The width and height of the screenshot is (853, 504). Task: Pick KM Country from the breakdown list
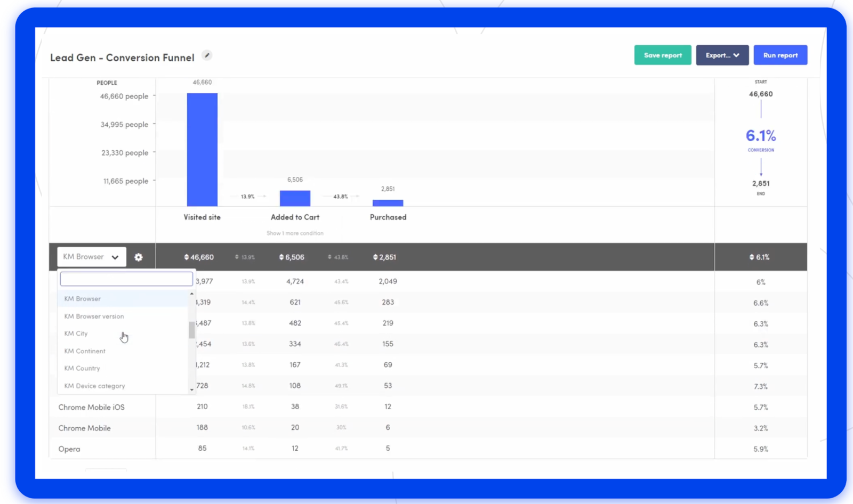click(x=82, y=368)
